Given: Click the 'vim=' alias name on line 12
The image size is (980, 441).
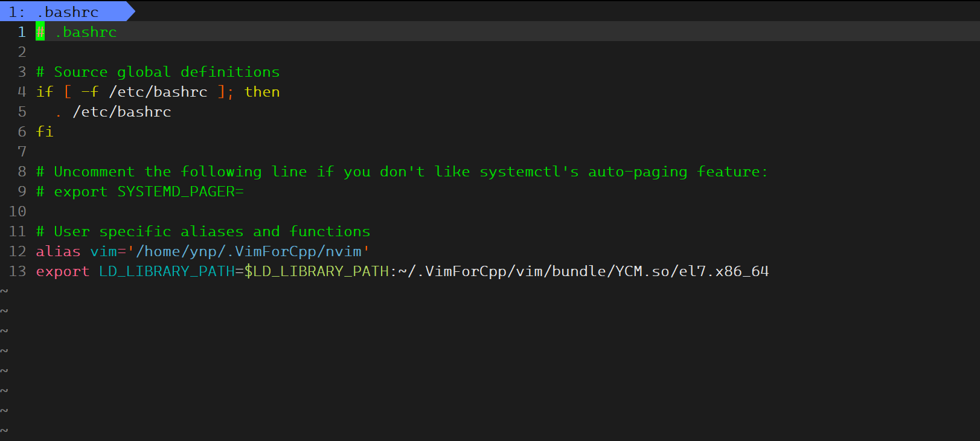Looking at the screenshot, I should click(108, 251).
